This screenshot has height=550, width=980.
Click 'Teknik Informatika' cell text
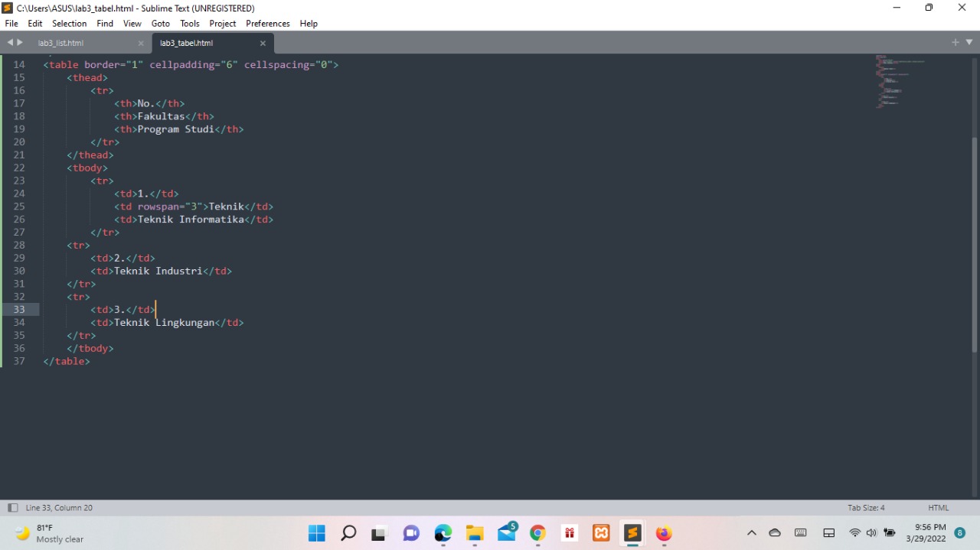tap(191, 220)
